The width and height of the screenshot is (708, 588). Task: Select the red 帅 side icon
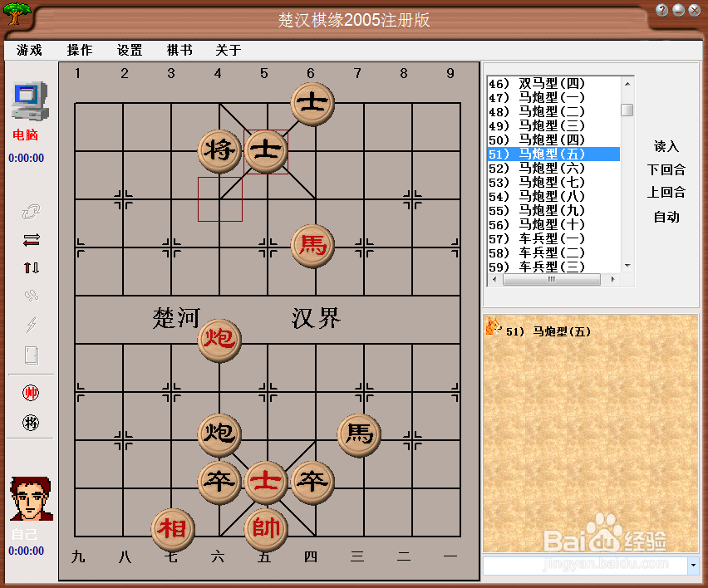31,393
